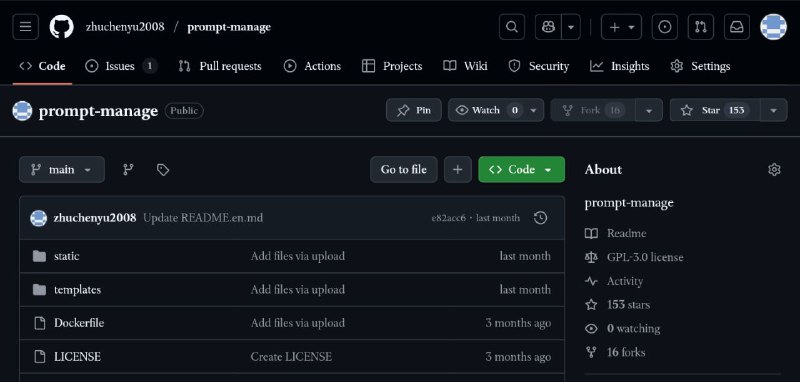Open the LICENSE file

pos(78,356)
